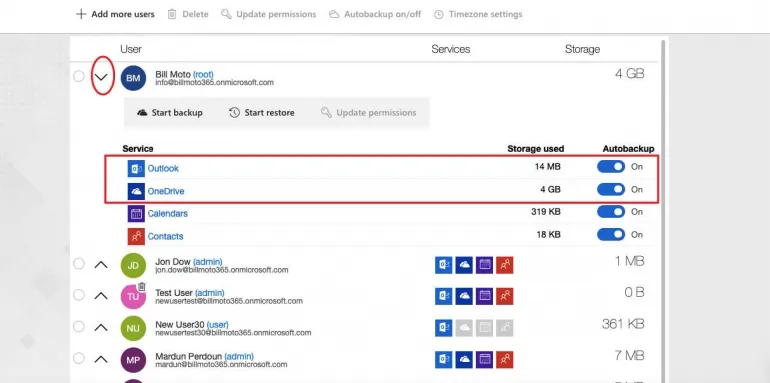The height and width of the screenshot is (383, 770).
Task: Open the Calendars service link
Action: (167, 214)
